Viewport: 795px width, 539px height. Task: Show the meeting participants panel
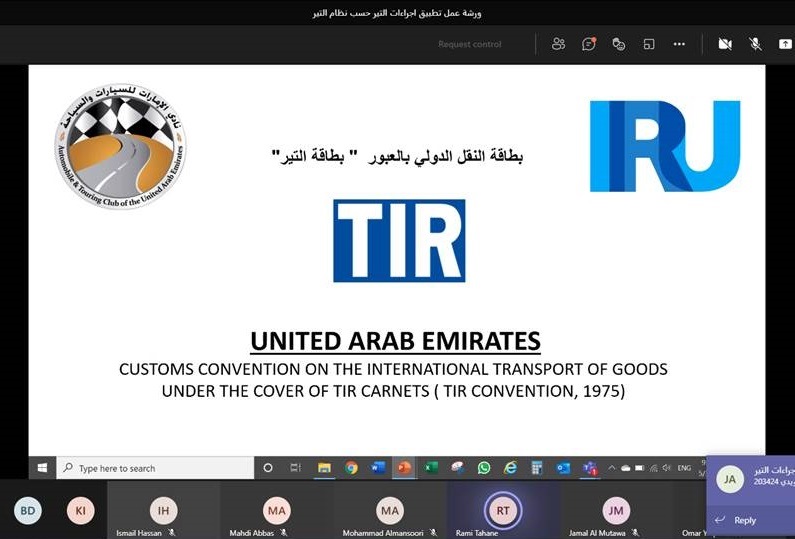(558, 44)
